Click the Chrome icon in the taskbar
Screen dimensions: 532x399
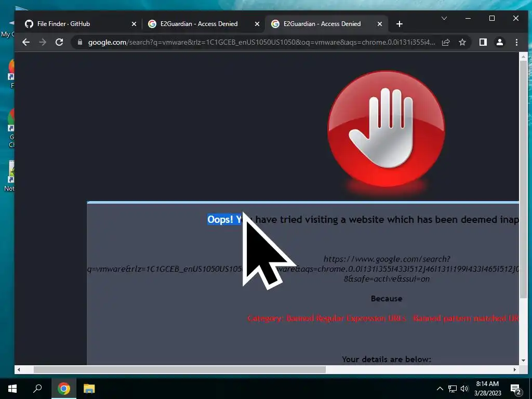point(63,388)
